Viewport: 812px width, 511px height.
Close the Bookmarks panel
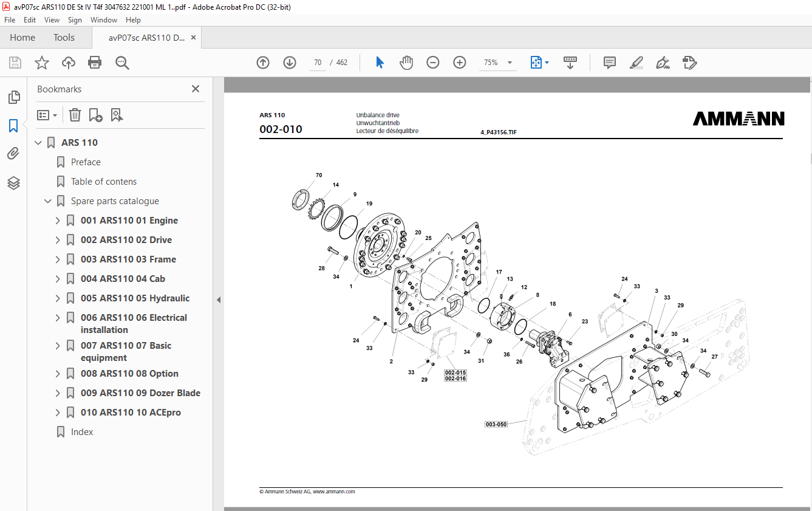point(196,89)
